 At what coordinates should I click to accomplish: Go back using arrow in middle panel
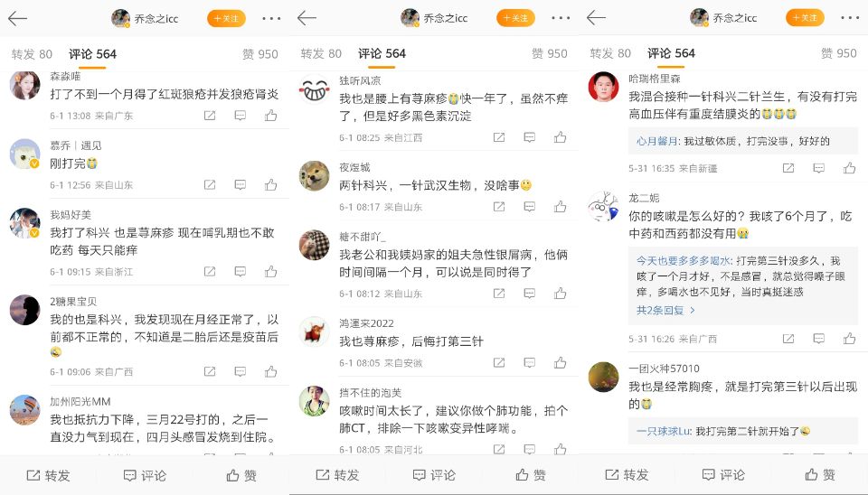coord(307,18)
